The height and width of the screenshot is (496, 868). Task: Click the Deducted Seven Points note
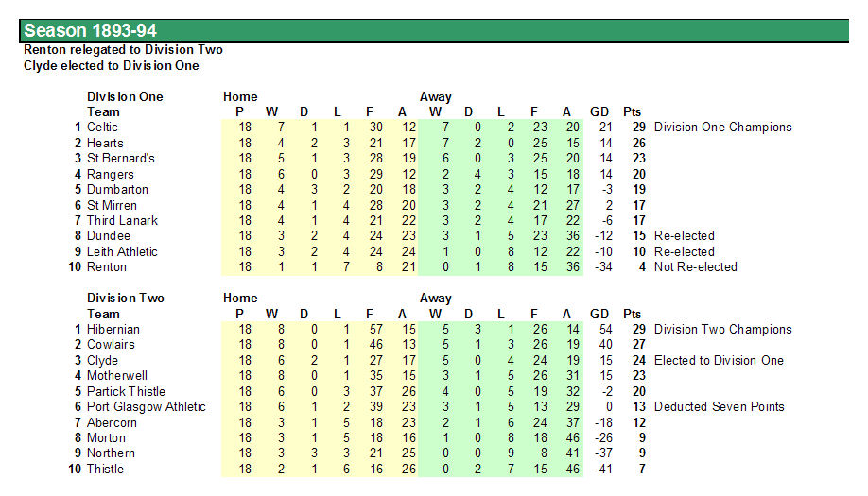point(720,407)
